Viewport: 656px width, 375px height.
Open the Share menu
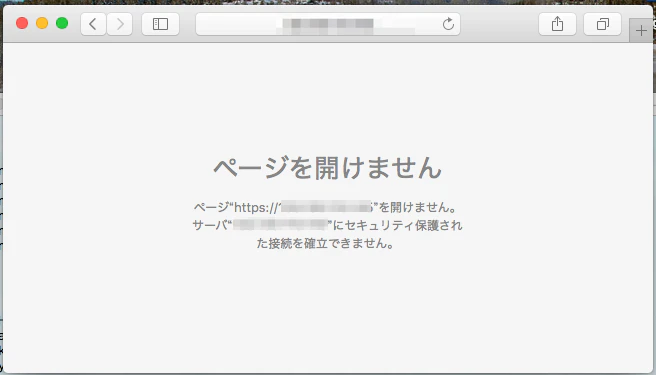point(557,24)
